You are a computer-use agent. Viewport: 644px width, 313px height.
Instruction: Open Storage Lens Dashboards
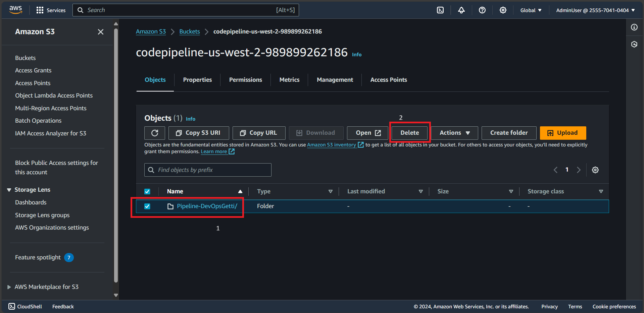click(x=31, y=202)
